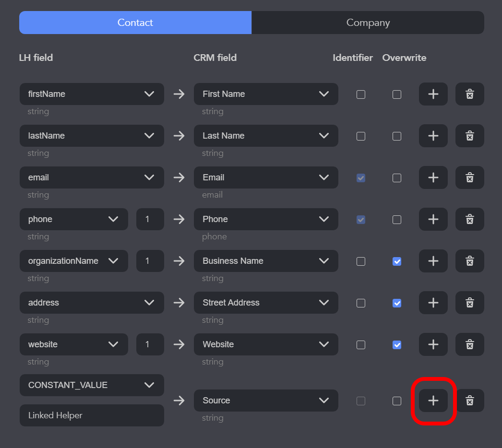This screenshot has height=448, width=502.
Task: Add mapping after the website row
Action: coord(433,344)
